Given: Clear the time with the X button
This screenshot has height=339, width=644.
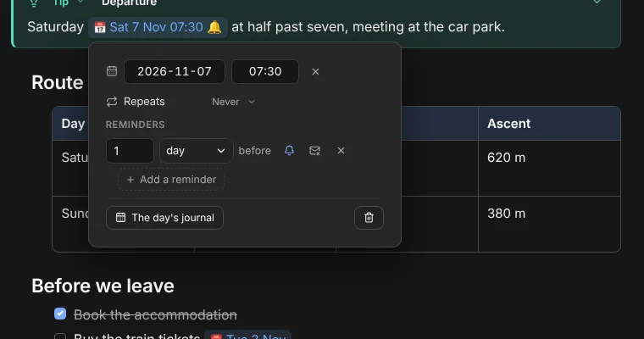Looking at the screenshot, I should pyautogui.click(x=315, y=71).
